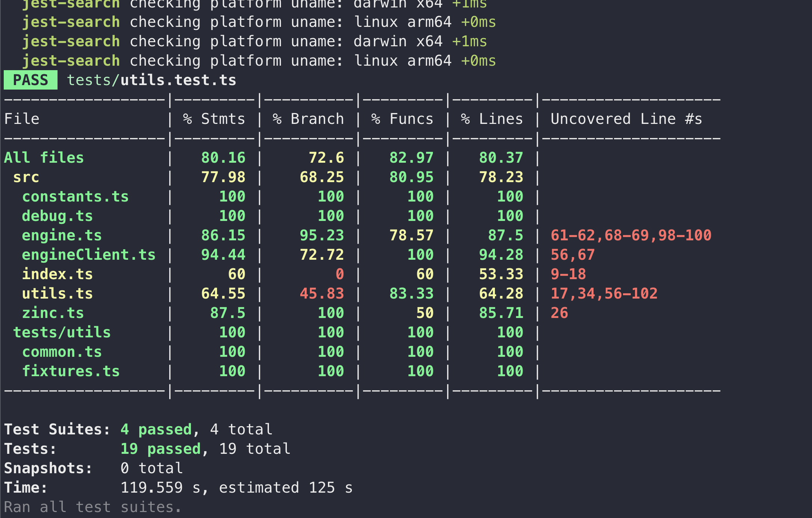This screenshot has width=812, height=518.
Task: Click the constants.ts file name
Action: [75, 197]
